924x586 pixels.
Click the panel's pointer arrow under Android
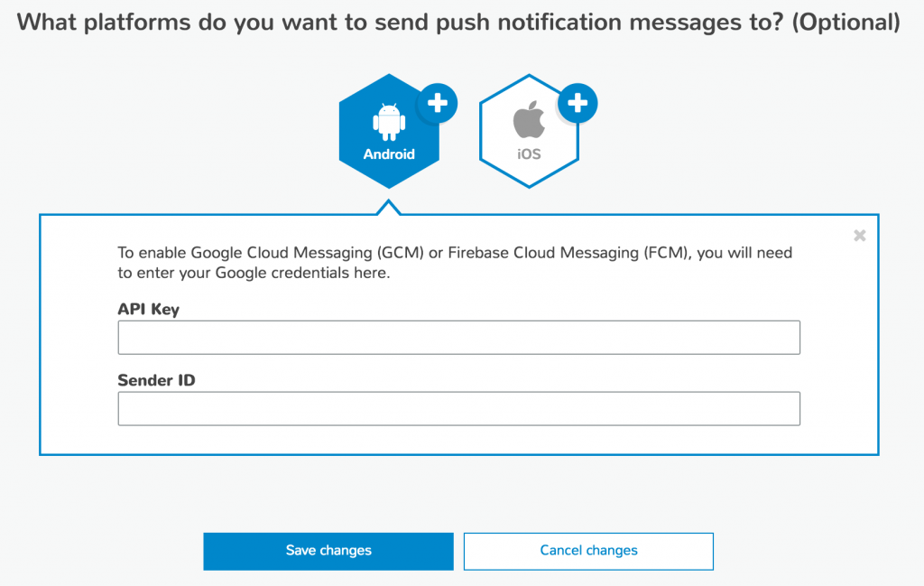coord(389,208)
